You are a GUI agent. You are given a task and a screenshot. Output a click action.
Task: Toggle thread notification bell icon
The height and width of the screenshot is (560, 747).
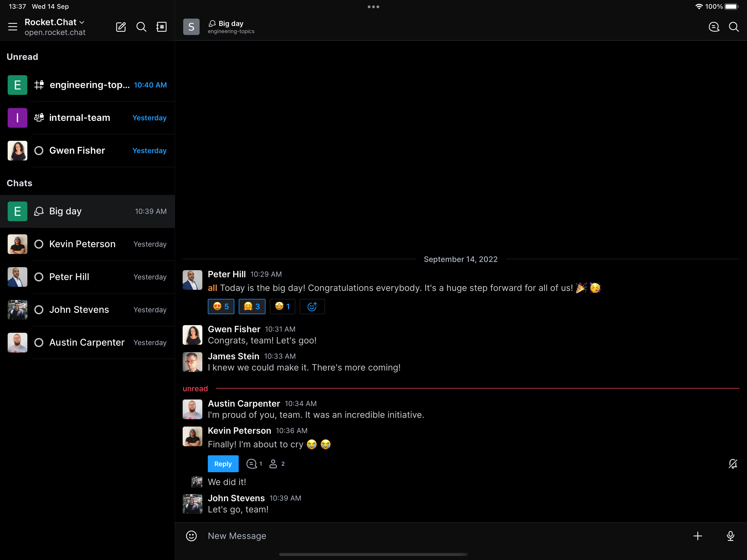click(733, 464)
